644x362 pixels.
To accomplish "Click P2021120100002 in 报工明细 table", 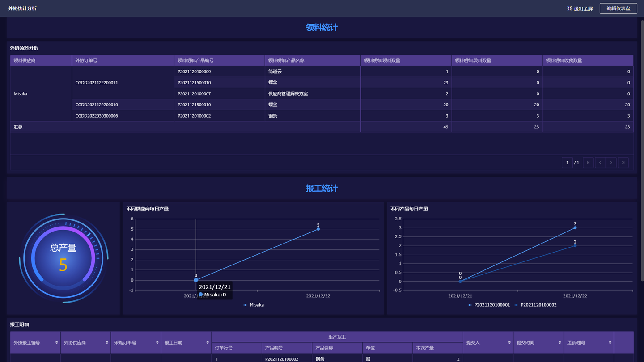I will pyautogui.click(x=282, y=359).
